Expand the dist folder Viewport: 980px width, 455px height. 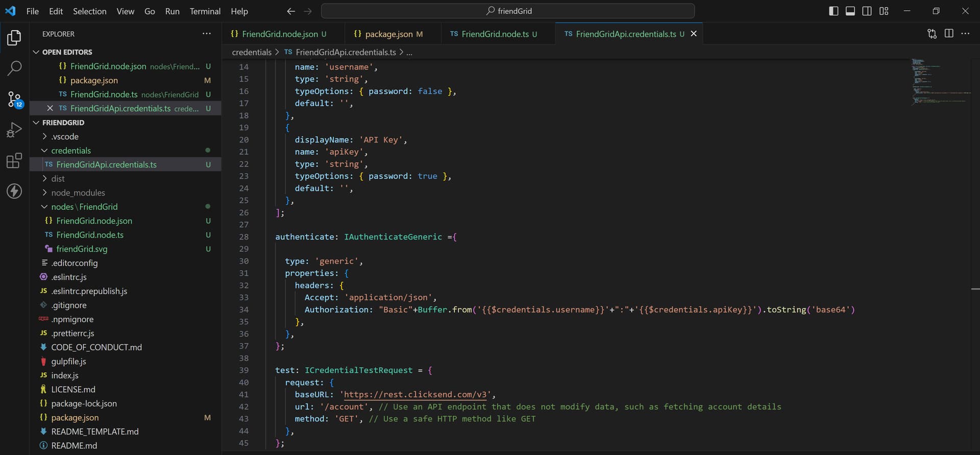(58, 179)
